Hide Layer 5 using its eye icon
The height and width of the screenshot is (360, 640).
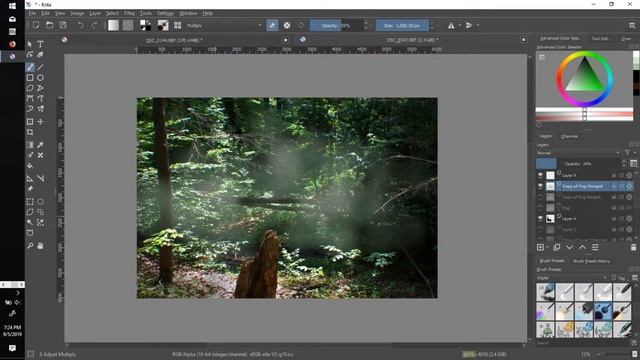point(540,175)
